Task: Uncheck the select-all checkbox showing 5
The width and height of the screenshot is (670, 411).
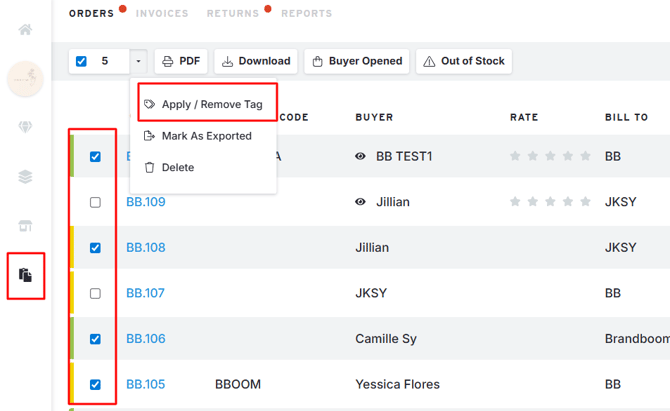Action: click(x=81, y=61)
